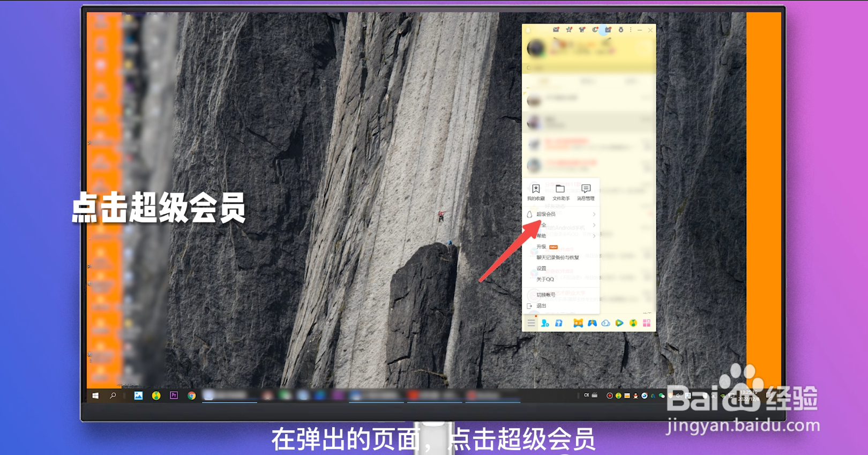Open the Tencent Video play icon in QQ bottom bar
868x455 pixels.
pyautogui.click(x=619, y=323)
